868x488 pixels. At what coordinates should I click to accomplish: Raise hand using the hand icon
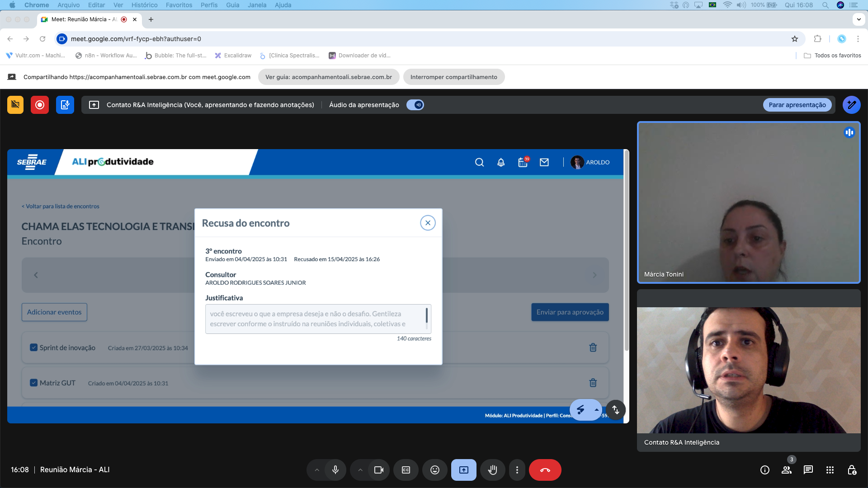492,470
